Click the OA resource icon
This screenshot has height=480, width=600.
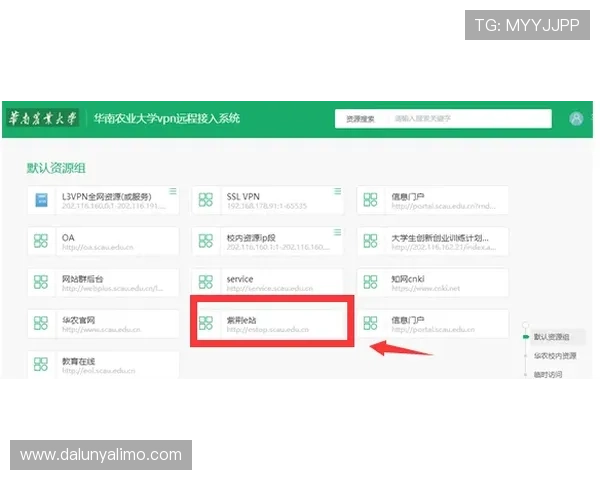click(42, 241)
